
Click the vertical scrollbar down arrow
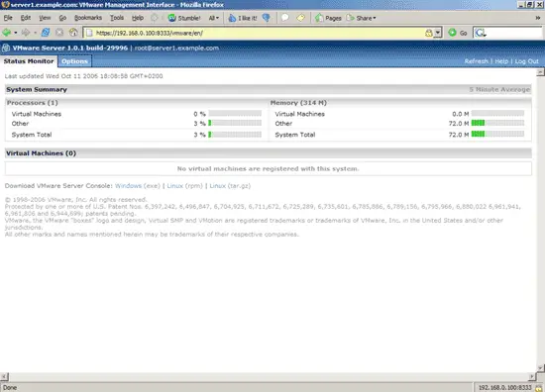coord(540,368)
